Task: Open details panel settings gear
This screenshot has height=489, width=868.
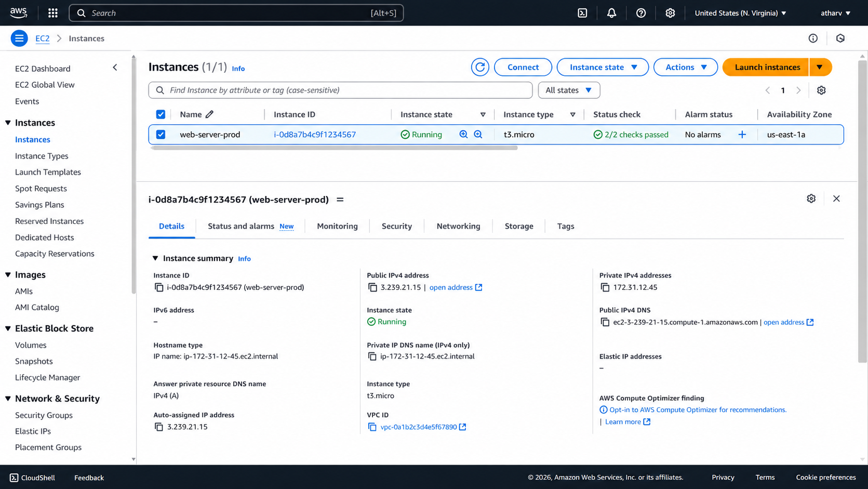Action: [811, 199]
